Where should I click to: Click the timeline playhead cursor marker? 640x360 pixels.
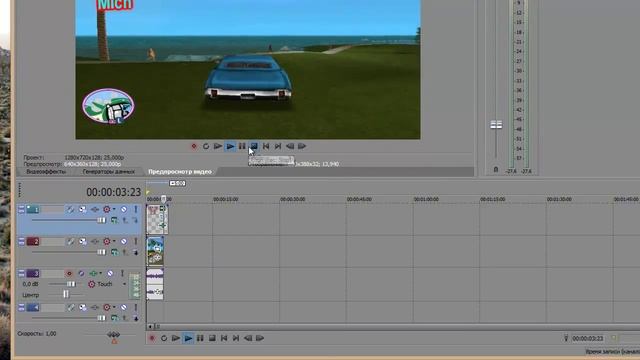pos(164,199)
